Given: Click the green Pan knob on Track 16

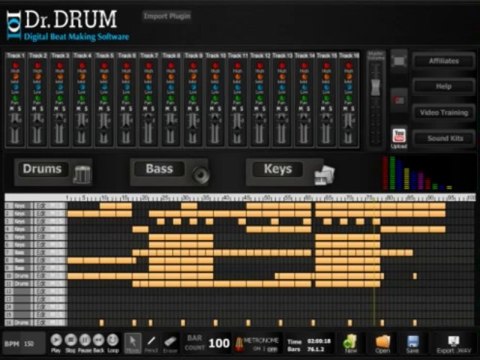Looking at the screenshot, I should tap(348, 98).
